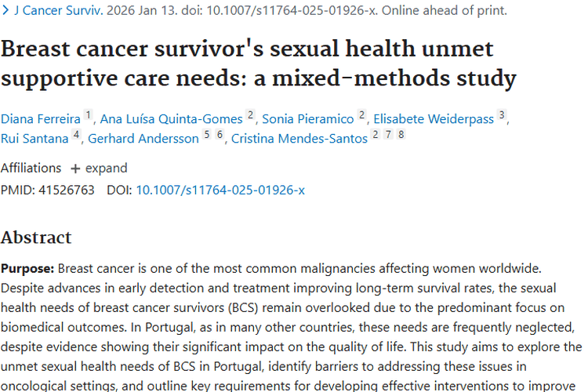Expand the J Cancer Surviv journal chevron
This screenshot has height=392, width=588.
(5, 12)
